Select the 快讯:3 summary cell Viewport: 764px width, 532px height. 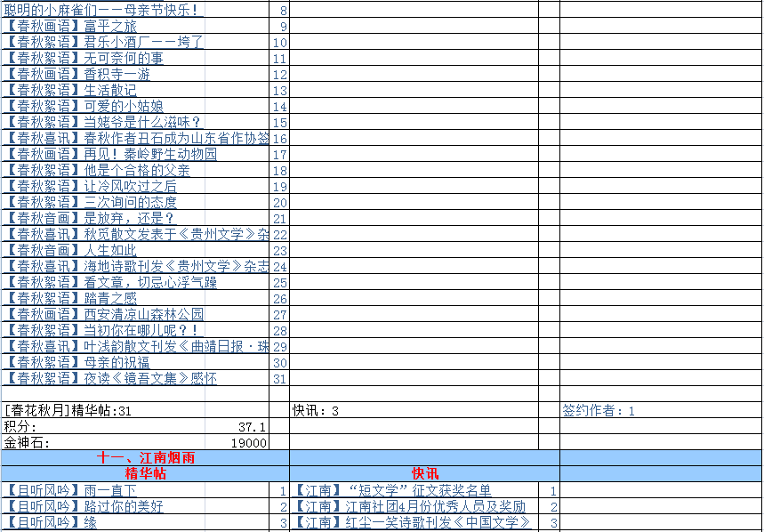(x=414, y=411)
